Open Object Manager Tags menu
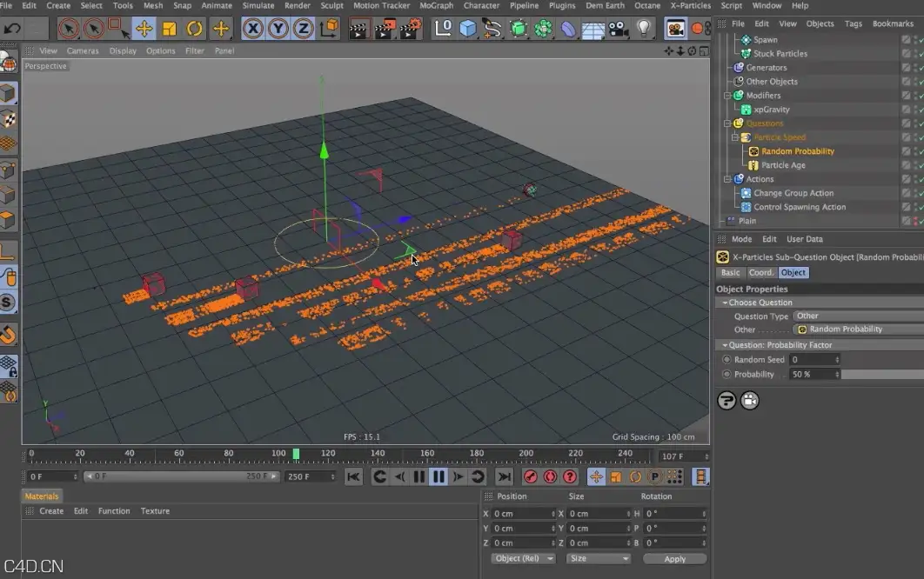 coord(853,23)
